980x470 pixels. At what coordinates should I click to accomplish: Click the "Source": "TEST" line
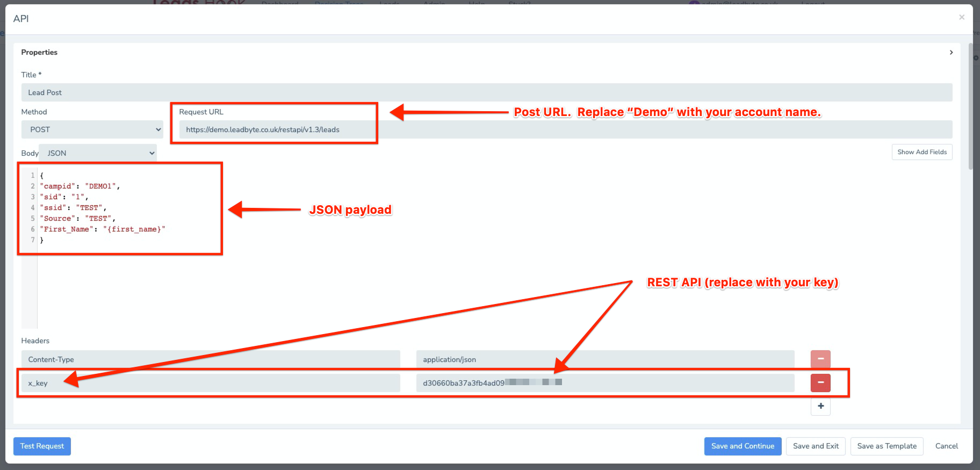pos(77,219)
